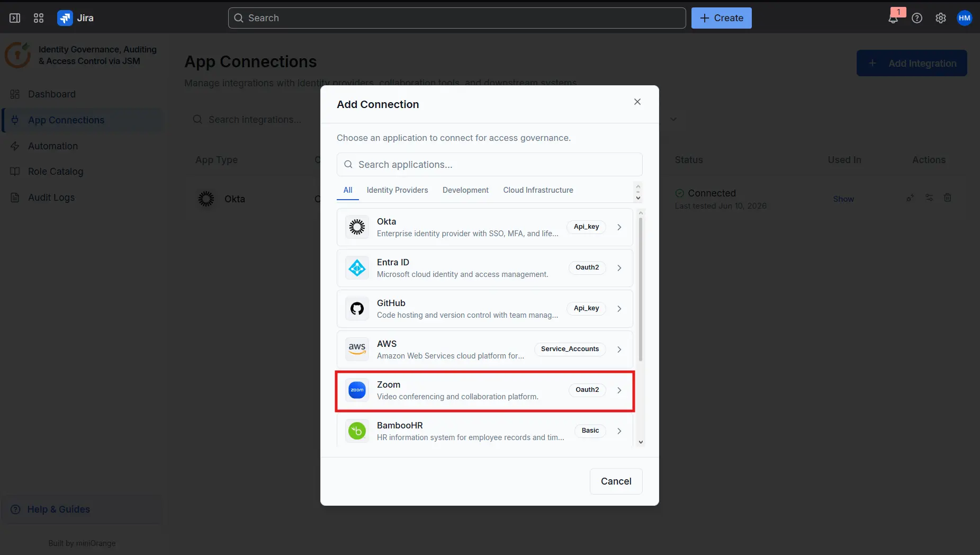The height and width of the screenshot is (555, 980).
Task: Expand the Okta application chevron
Action: pos(619,227)
